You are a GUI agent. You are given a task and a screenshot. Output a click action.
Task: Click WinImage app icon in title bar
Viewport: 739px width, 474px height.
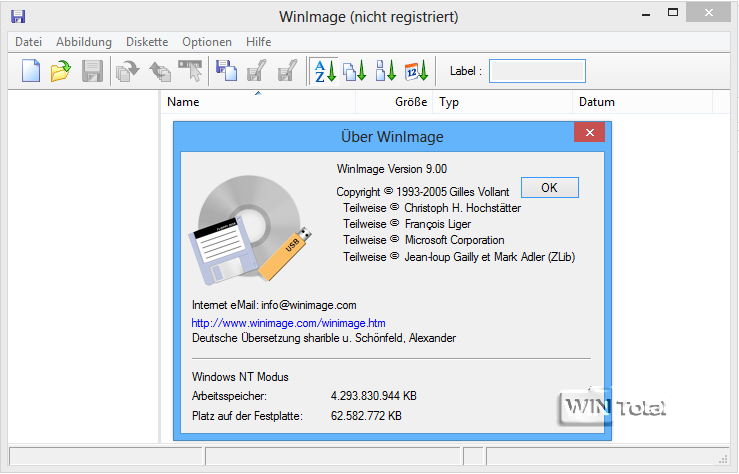click(18, 16)
